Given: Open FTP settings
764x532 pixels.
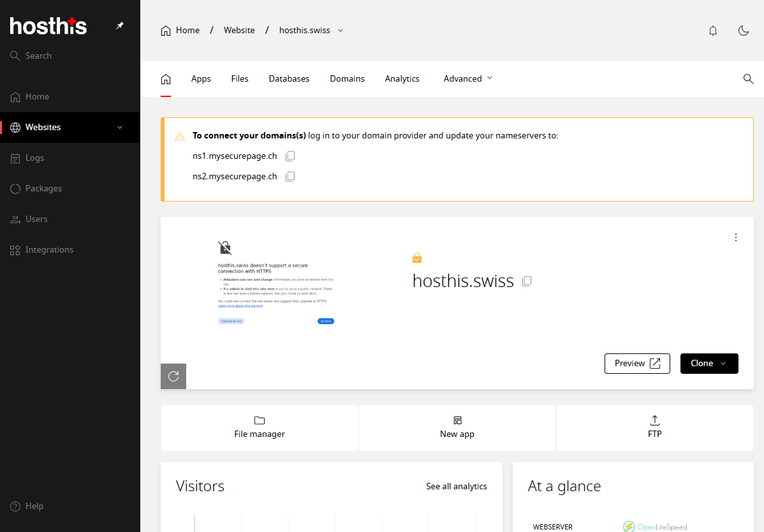Looking at the screenshot, I should (x=654, y=427).
